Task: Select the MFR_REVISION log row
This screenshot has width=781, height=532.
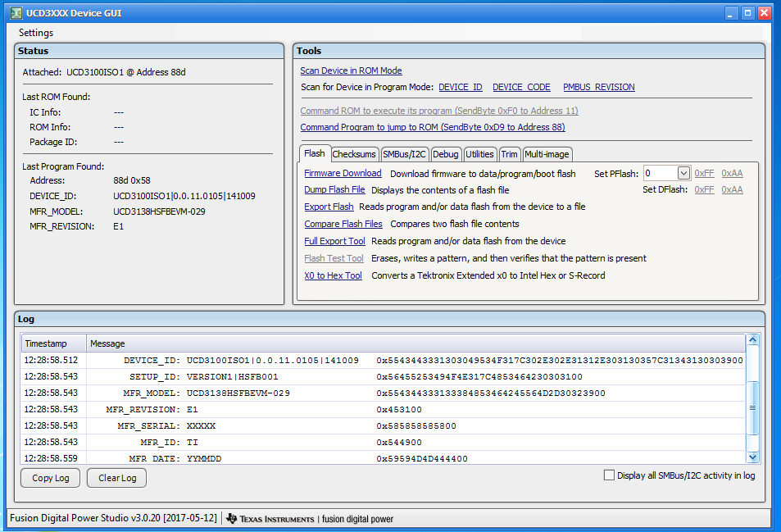Action: click(383, 410)
